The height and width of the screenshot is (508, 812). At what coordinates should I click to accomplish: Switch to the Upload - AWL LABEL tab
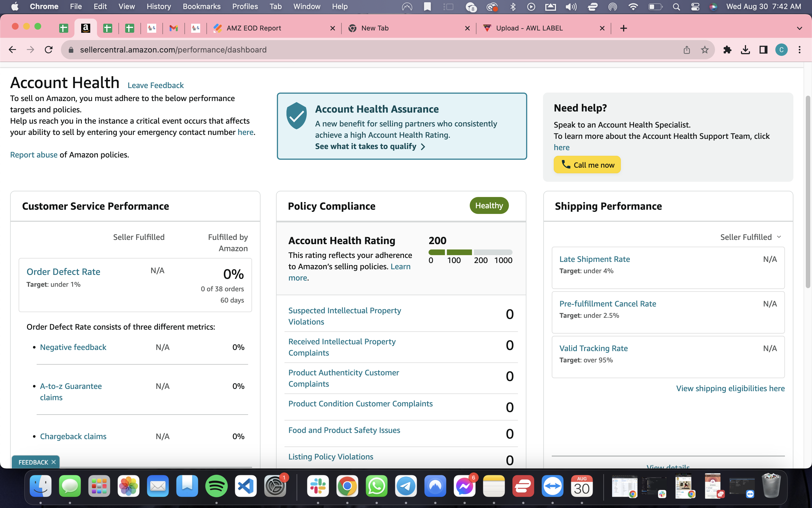[x=544, y=28]
